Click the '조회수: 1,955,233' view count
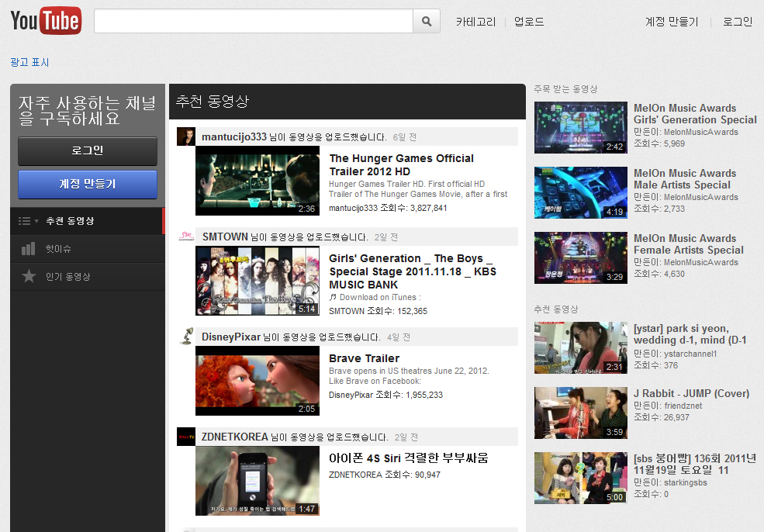This screenshot has height=532, width=764. tap(410, 395)
